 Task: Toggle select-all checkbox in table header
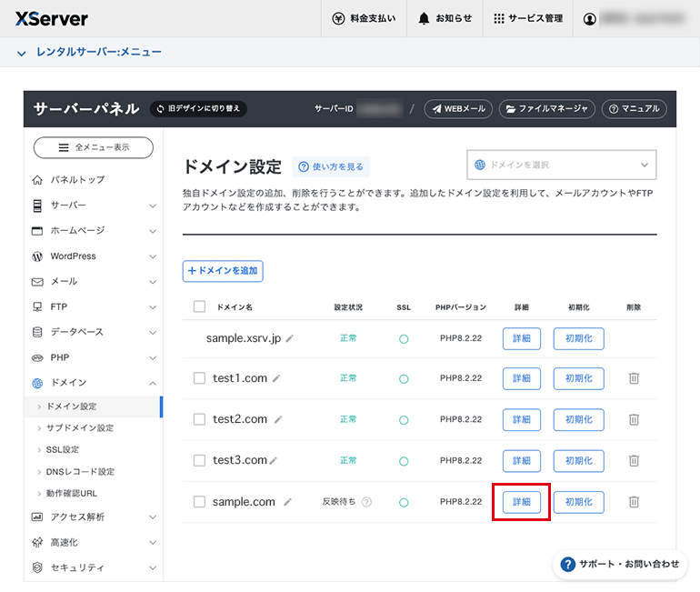tap(199, 306)
